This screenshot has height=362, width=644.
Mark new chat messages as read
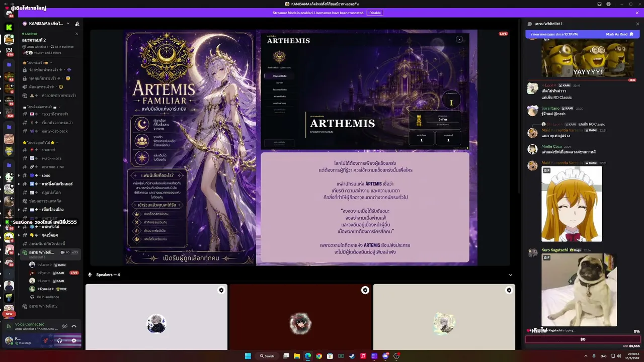click(x=619, y=34)
